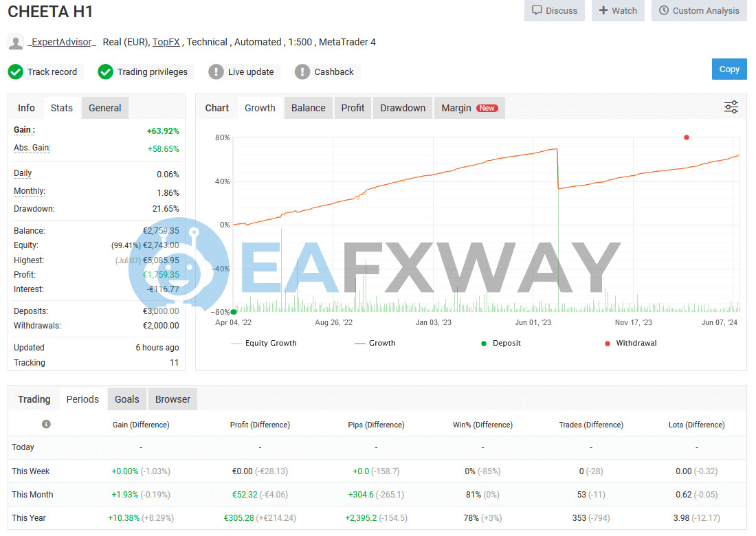Click the Live update exclamation icon
This screenshot has height=536, width=756.
tap(216, 71)
